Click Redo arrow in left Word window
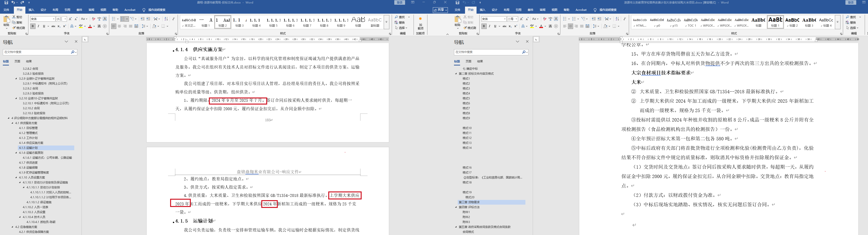Screen dimensions: 868x235 [23, 2]
